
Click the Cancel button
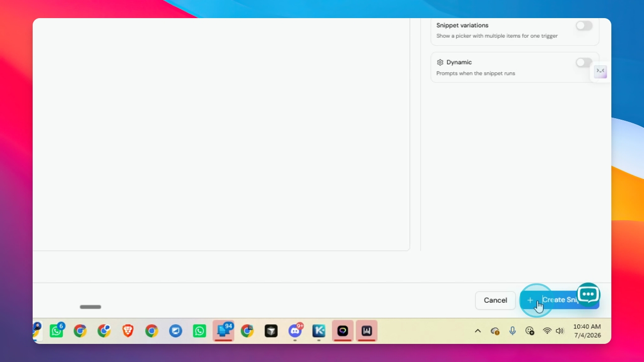tap(495, 300)
